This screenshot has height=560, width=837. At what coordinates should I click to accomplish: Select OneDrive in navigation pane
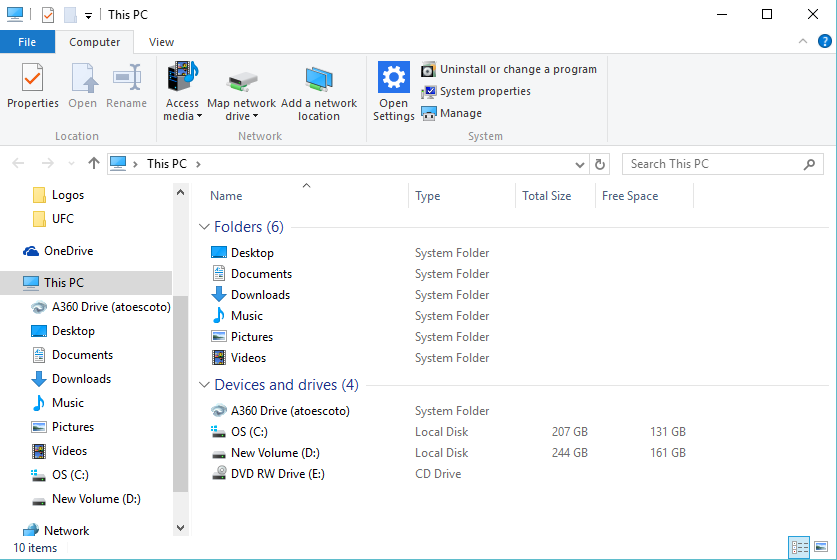coord(58,251)
